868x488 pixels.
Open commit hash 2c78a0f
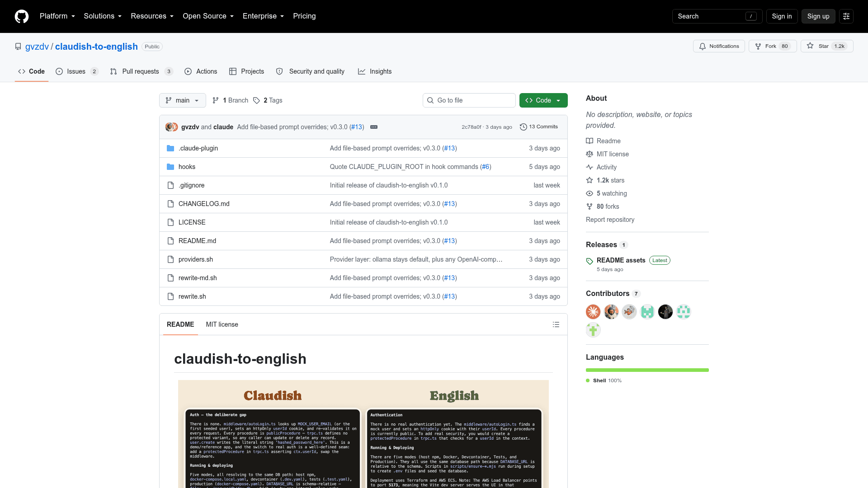click(471, 127)
